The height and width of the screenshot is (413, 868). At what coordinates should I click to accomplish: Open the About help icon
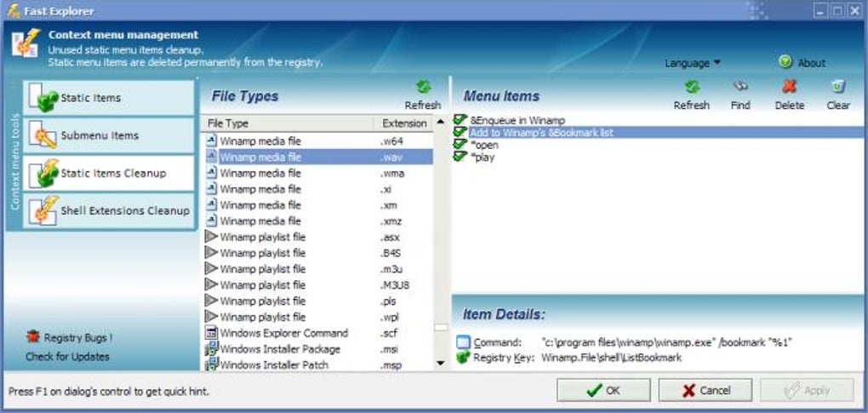click(x=785, y=62)
